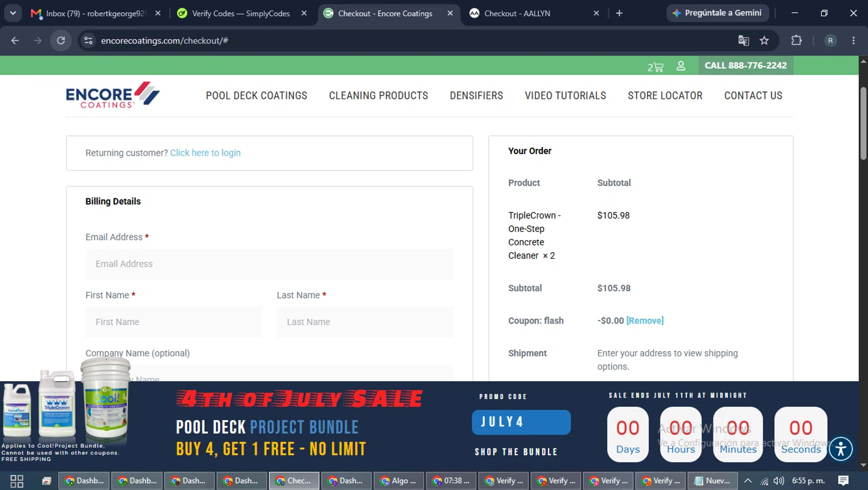868x490 pixels.
Task: Click the 'TripleCrown - One-Step Concrete Cleaner' product text
Action: [535, 235]
